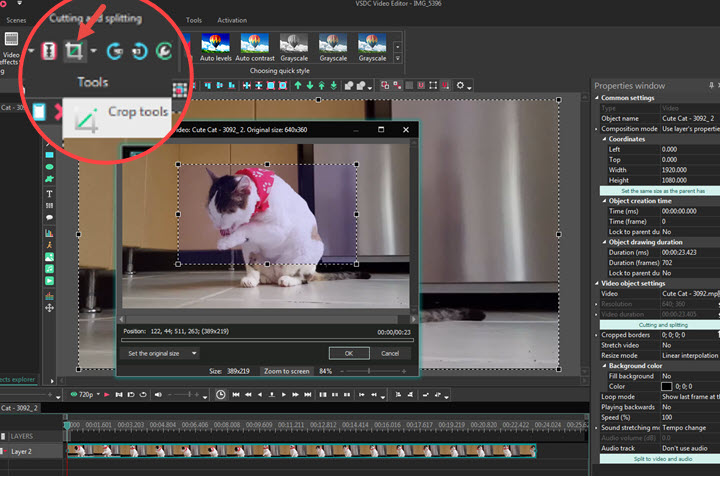Click the black background Color swatch
This screenshot has width=720, height=477.
point(667,385)
